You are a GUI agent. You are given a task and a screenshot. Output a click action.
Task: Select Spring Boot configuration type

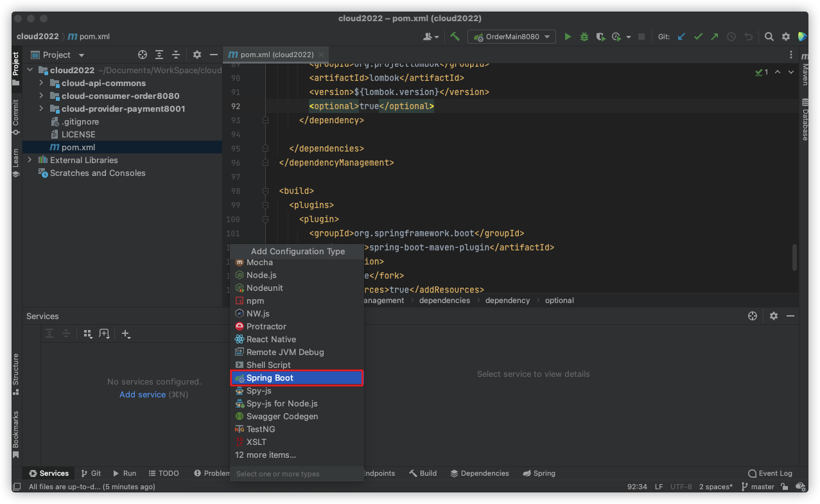(x=297, y=378)
